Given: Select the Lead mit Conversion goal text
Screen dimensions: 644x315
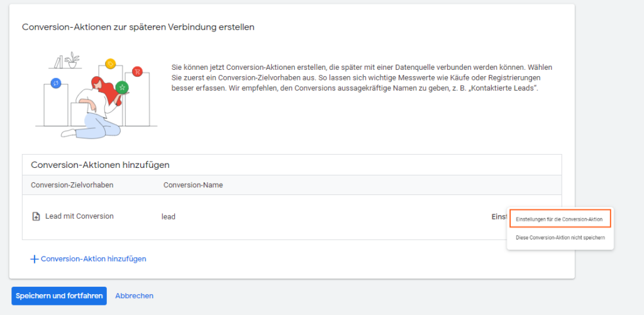Looking at the screenshot, I should [79, 216].
